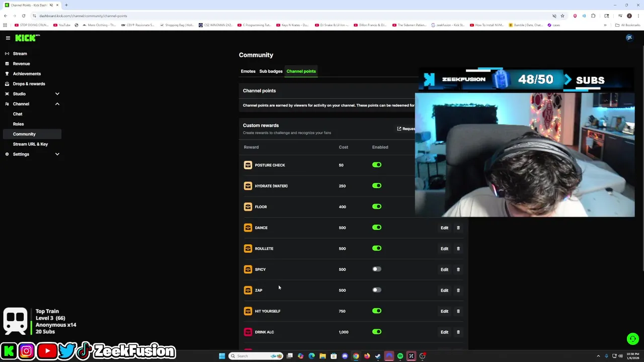Open Stream URL & Key
The height and width of the screenshot is (362, 644).
coord(30,144)
